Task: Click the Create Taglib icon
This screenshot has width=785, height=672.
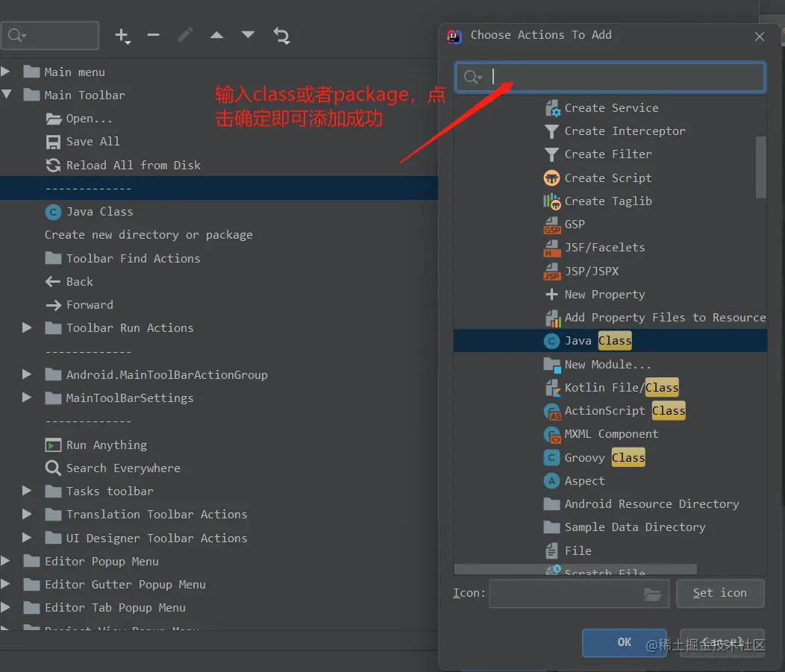Action: click(x=551, y=201)
